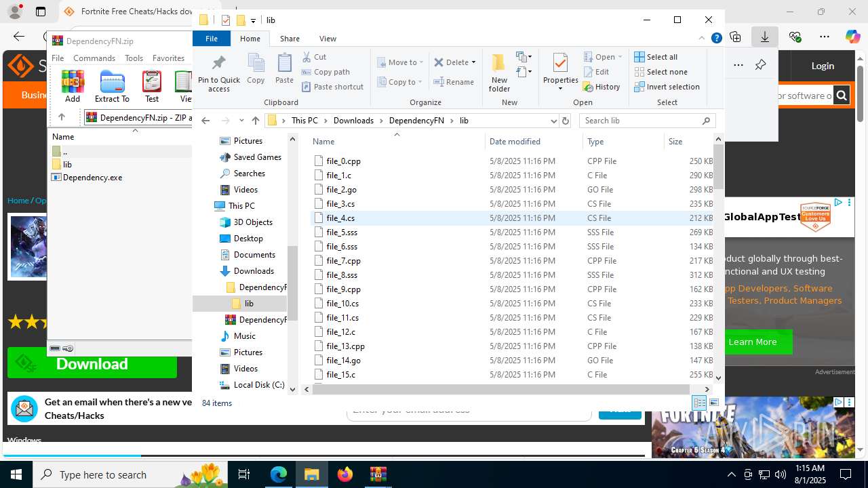Refresh the lib folder view
The image size is (868, 488).
pos(566,121)
